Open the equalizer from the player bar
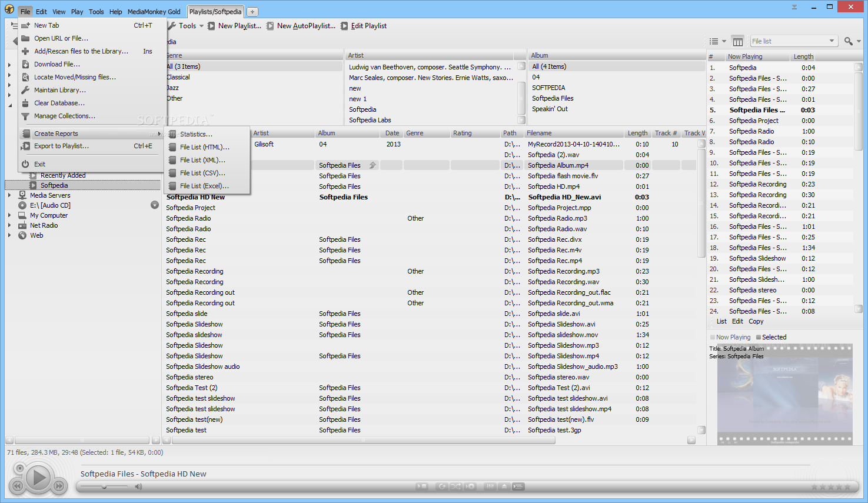868x503 pixels. point(490,487)
